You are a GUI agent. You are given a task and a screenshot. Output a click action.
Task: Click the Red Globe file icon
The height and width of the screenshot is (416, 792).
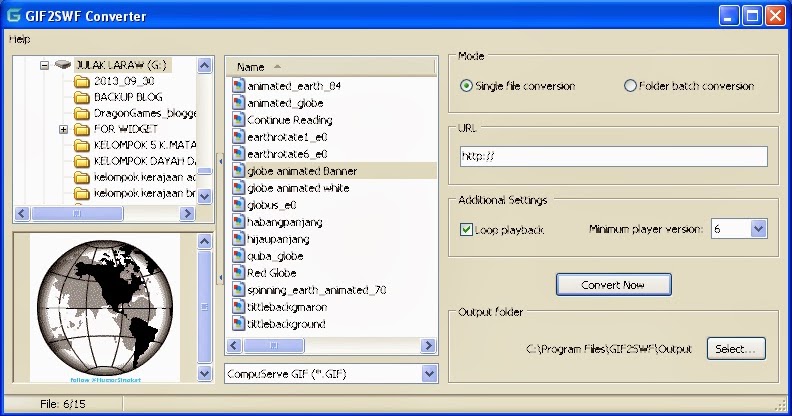[x=238, y=273]
